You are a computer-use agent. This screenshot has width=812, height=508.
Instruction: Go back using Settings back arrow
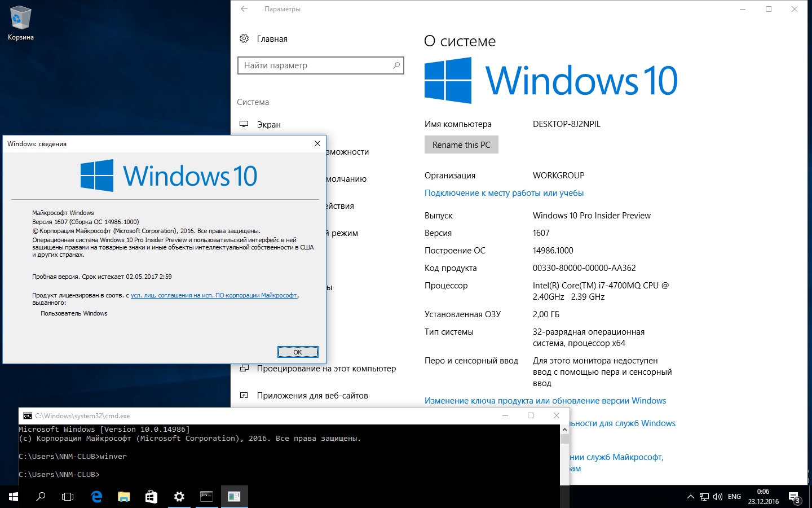coord(244,9)
